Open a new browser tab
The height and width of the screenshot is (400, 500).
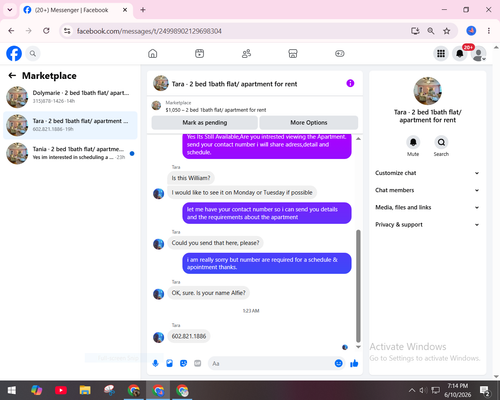point(143,10)
